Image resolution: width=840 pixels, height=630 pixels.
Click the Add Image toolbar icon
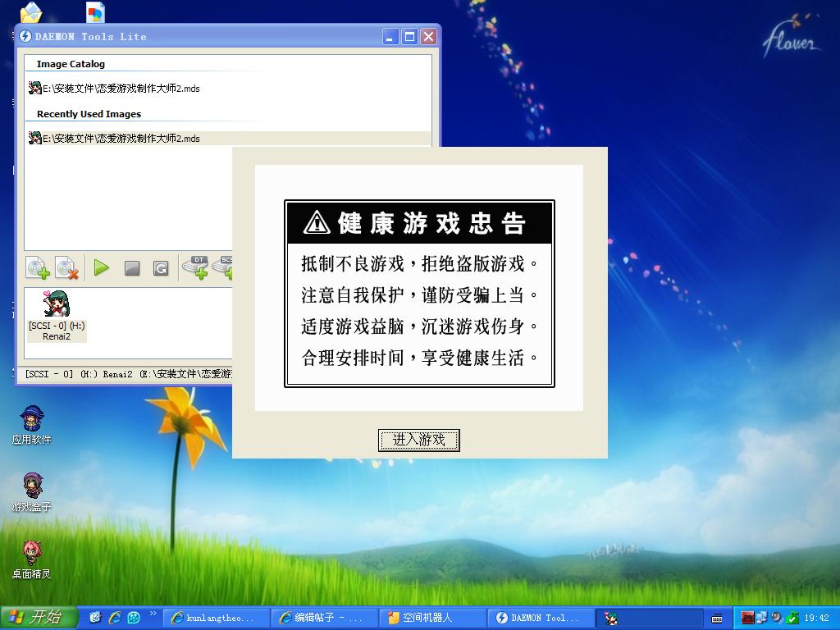click(38, 268)
